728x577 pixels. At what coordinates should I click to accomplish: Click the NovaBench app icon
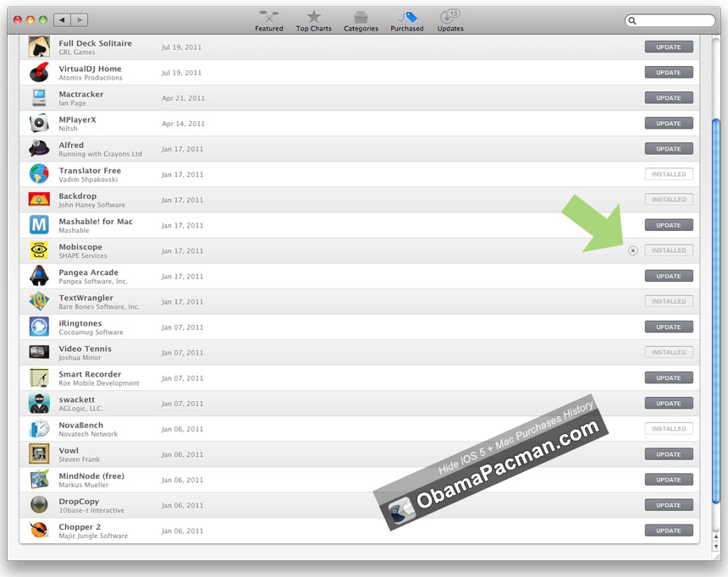coord(39,429)
